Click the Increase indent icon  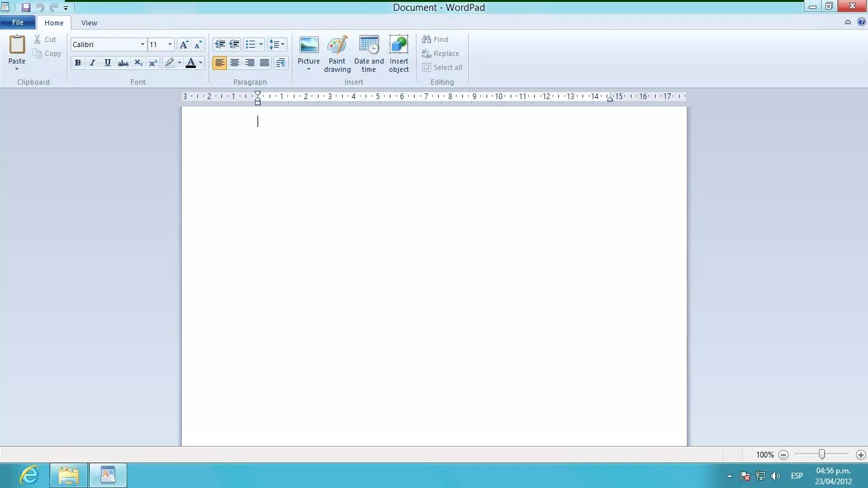click(x=235, y=44)
